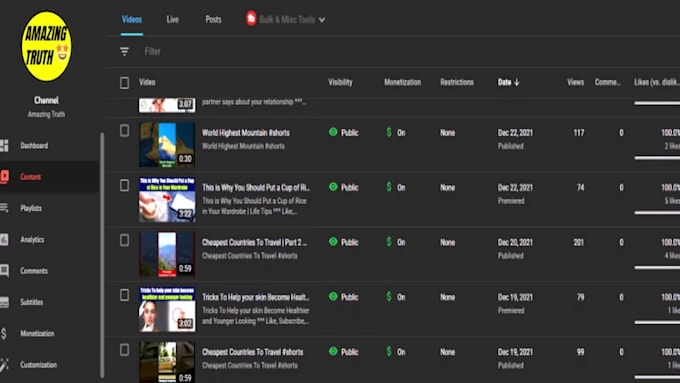Switch to the Posts tab
This screenshot has width=680, height=383.
[x=213, y=19]
